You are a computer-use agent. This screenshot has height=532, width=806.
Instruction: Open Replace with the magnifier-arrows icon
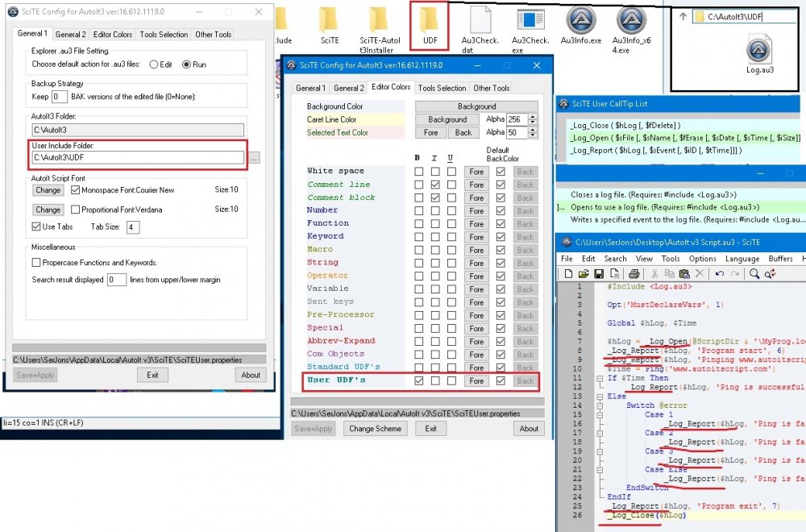[770, 274]
